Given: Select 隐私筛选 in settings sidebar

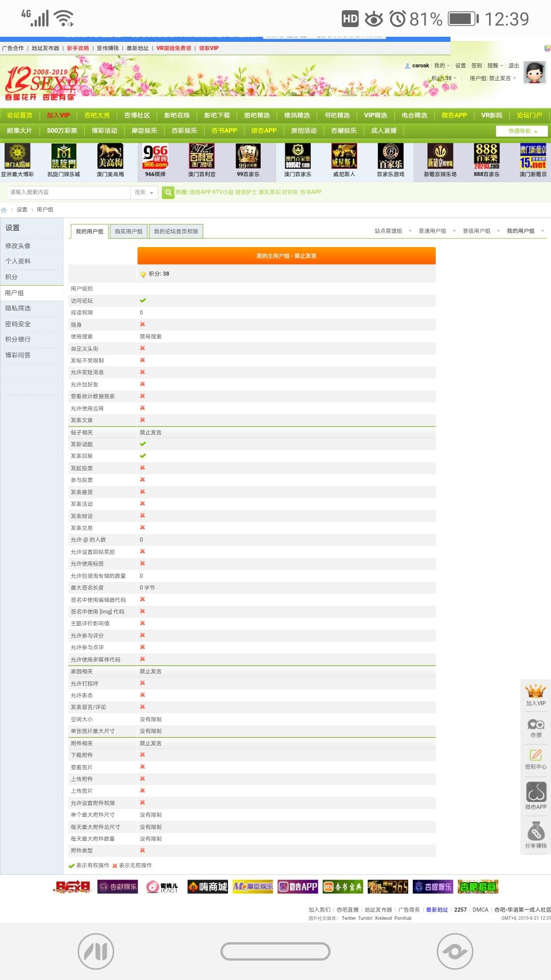Looking at the screenshot, I should click(x=18, y=308).
